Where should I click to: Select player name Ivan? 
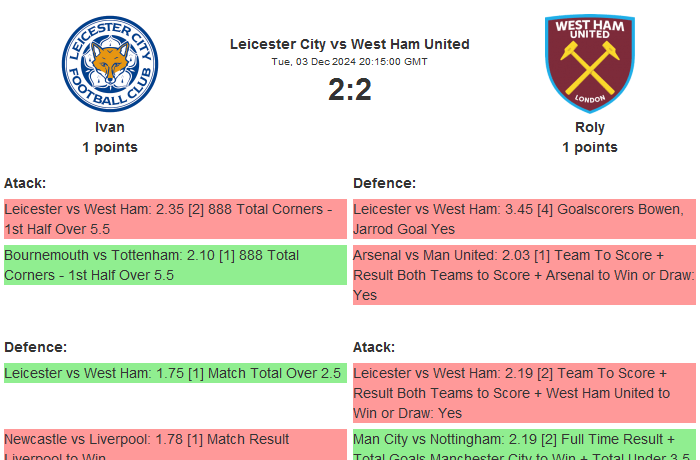110,127
